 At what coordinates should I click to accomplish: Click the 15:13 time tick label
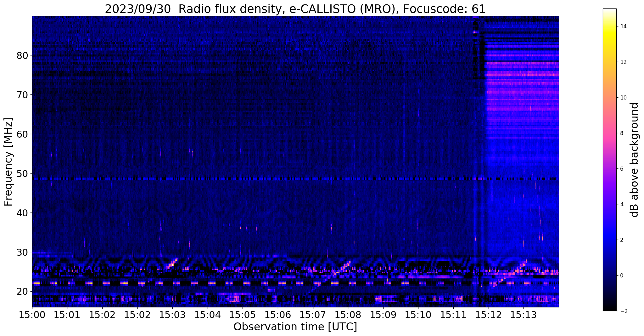(x=524, y=315)
